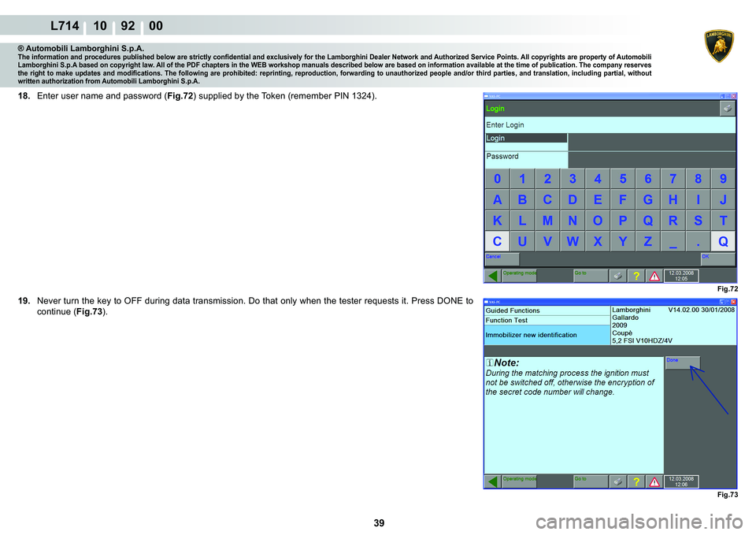The width and height of the screenshot is (756, 535).
Task: Tap the P key on the on-screen keyboard
Action: click(x=623, y=221)
